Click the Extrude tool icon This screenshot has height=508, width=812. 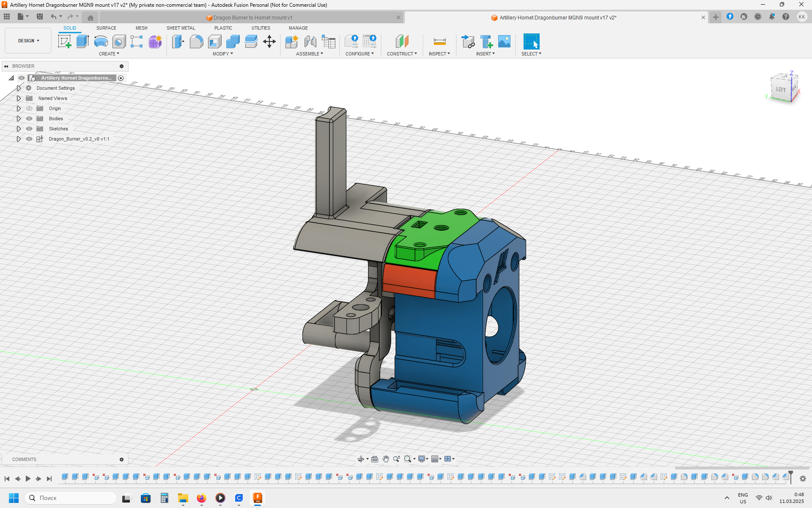pos(82,41)
